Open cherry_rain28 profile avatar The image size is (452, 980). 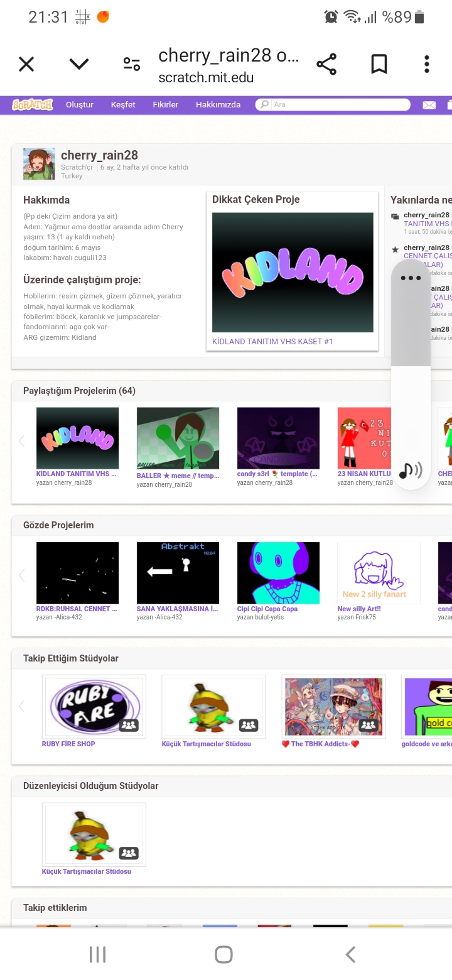click(39, 165)
